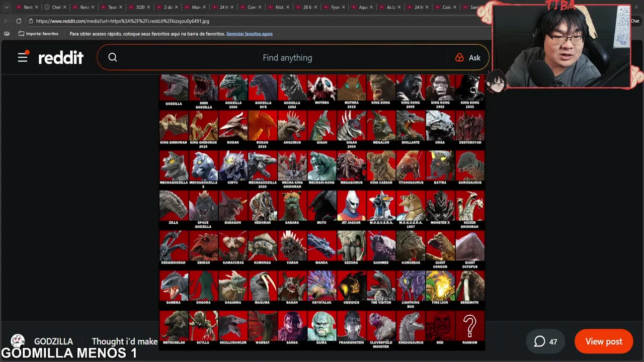Go back to previous page
The width and height of the screenshot is (644, 362).
point(7,21)
